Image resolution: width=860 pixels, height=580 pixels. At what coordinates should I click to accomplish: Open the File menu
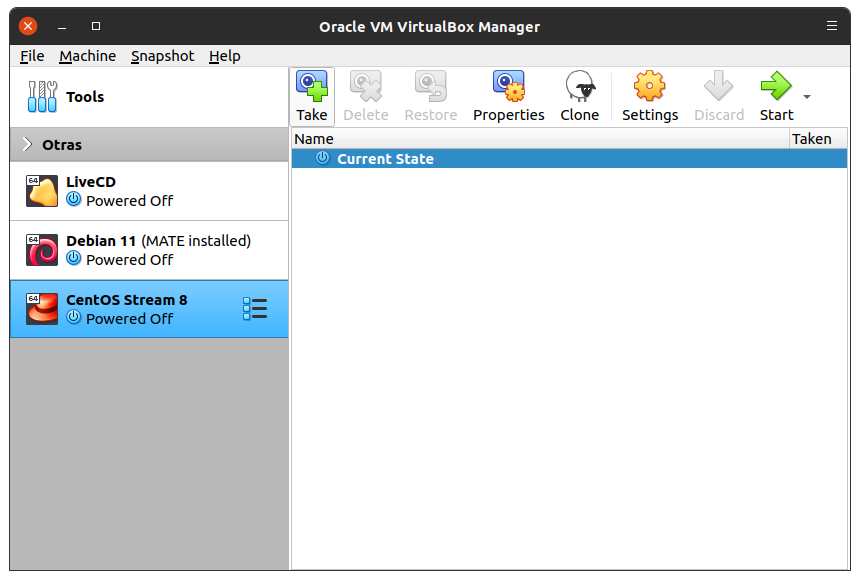click(32, 56)
